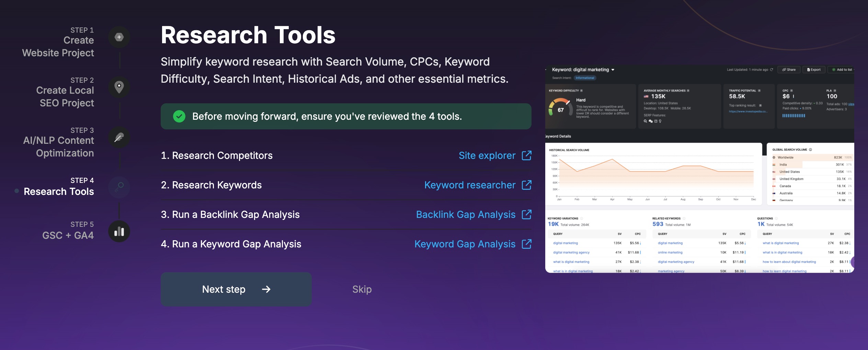Click the bar chart icon for GSC + GA4
868x350 pixels.
119,231
